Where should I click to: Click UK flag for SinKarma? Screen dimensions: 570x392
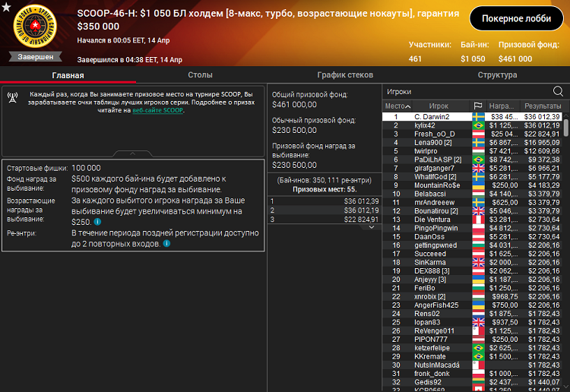478,262
